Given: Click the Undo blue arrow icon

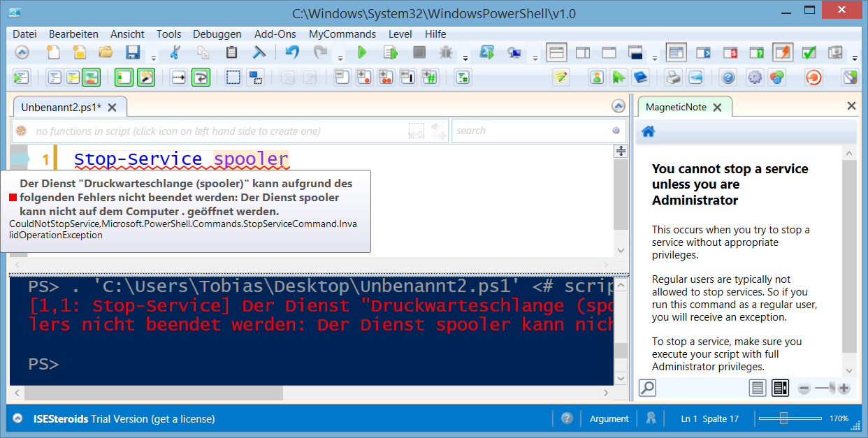Looking at the screenshot, I should pyautogui.click(x=292, y=52).
